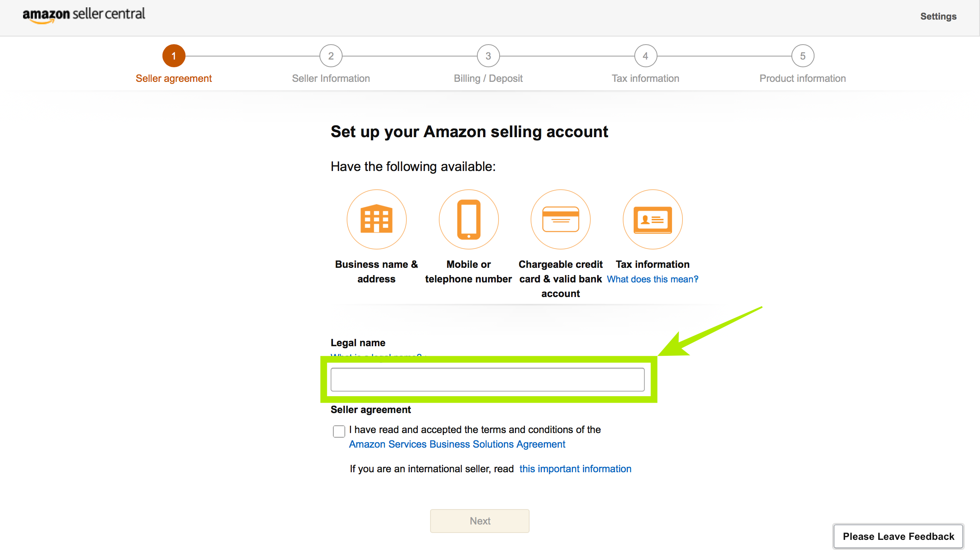The height and width of the screenshot is (556, 980).
Task: Select step 2 circle in progress bar
Action: click(x=331, y=56)
